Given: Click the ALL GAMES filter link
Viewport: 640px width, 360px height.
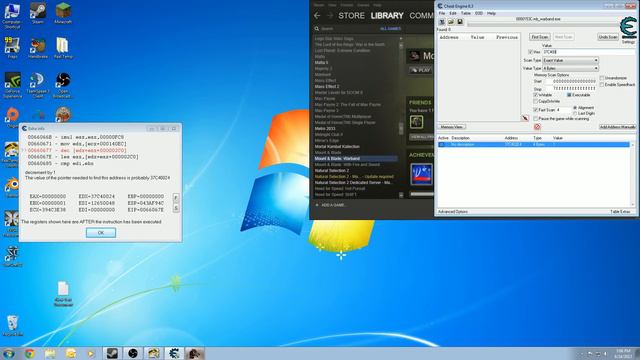Looking at the screenshot, I should tap(390, 29).
